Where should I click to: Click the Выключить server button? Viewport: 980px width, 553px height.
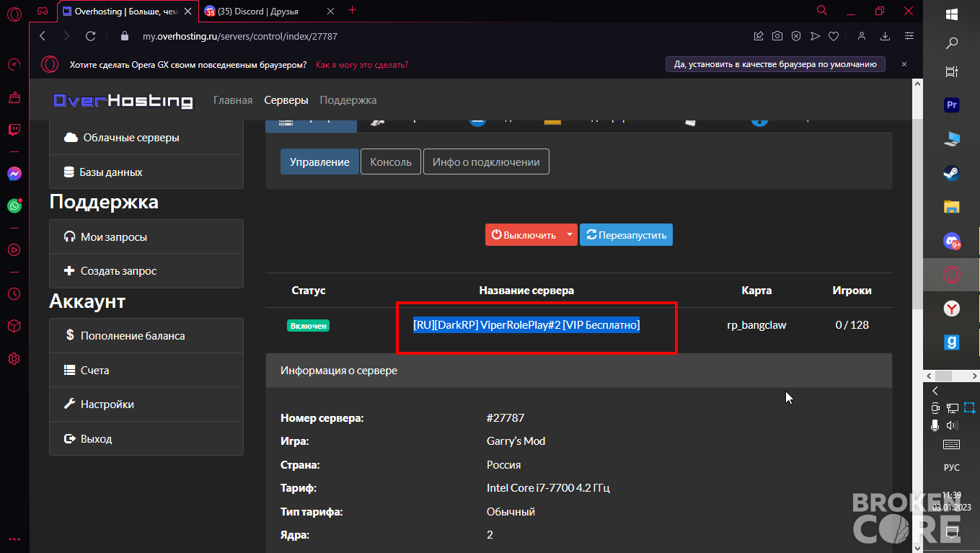tap(524, 234)
